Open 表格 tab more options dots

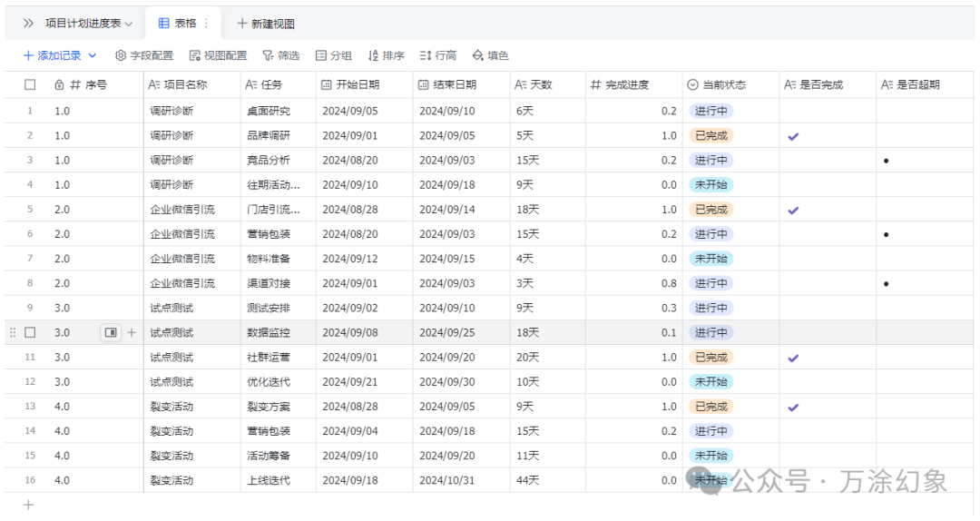[206, 23]
